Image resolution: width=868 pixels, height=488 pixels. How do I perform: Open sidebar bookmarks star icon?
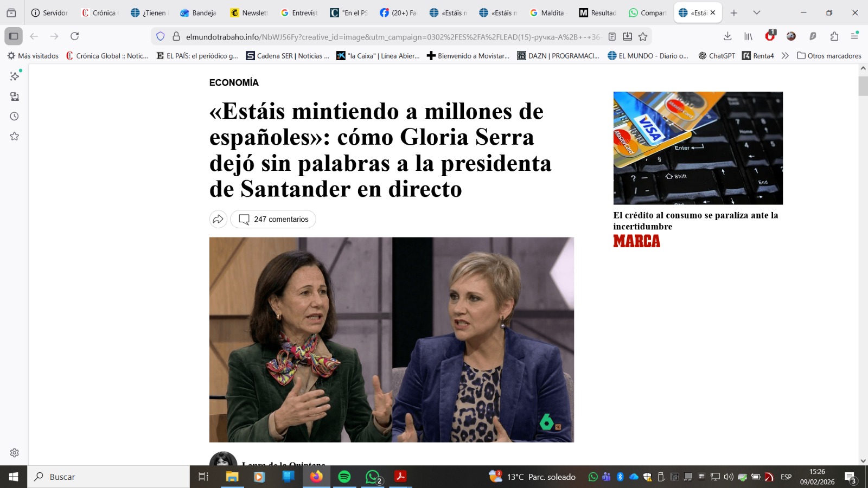(x=15, y=136)
